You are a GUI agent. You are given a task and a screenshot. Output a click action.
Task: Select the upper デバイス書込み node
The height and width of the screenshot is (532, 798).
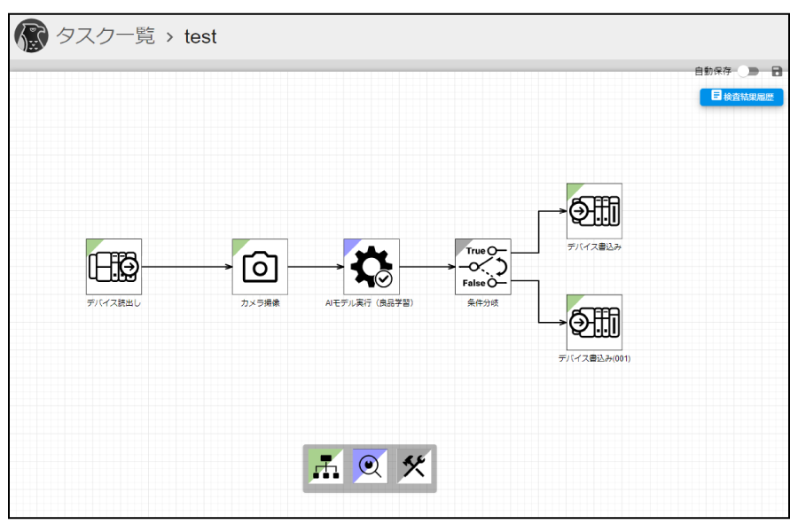[x=594, y=211]
